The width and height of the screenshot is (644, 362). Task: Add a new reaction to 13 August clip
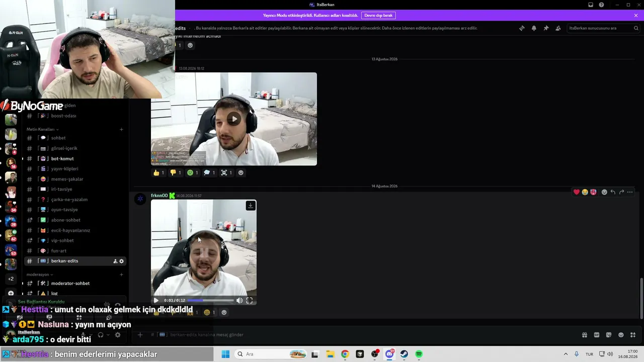click(240, 172)
